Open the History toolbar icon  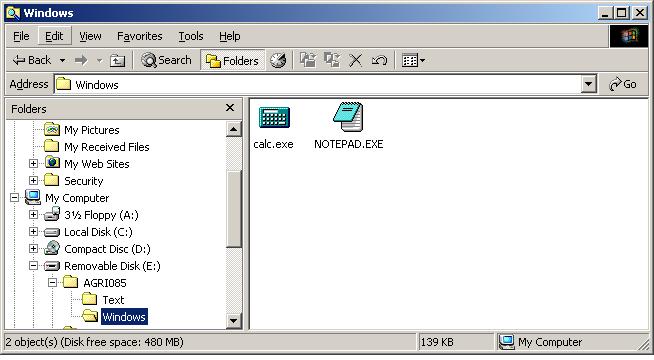(x=278, y=60)
